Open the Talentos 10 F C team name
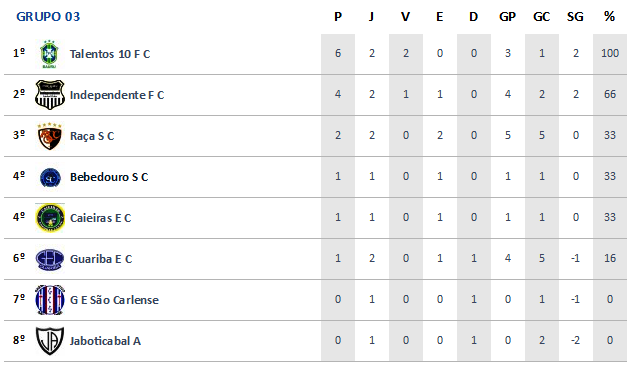The height and width of the screenshot is (376, 627). click(110, 54)
